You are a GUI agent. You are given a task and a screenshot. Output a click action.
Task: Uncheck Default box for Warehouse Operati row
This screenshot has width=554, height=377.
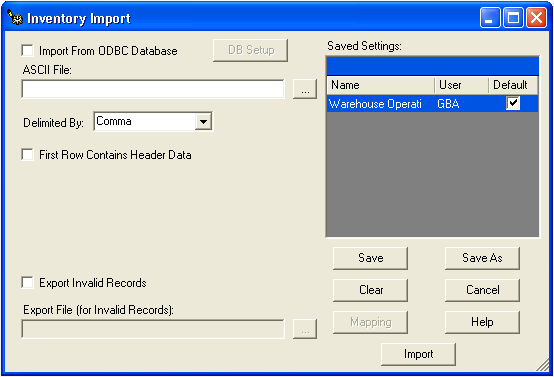click(x=513, y=104)
